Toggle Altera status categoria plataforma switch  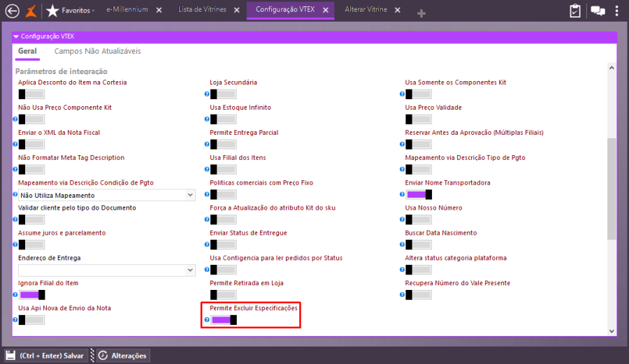coord(419,270)
